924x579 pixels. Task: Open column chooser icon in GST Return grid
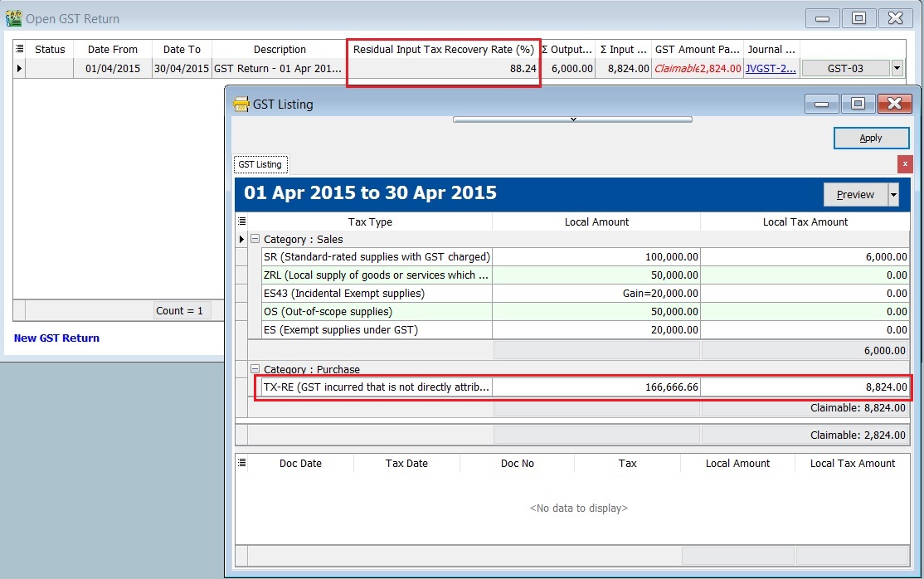tap(19, 49)
